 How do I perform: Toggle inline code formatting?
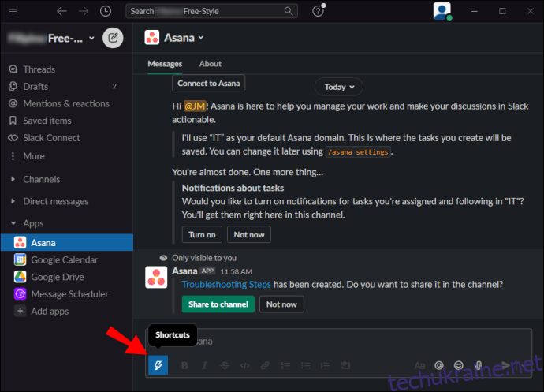(245, 365)
